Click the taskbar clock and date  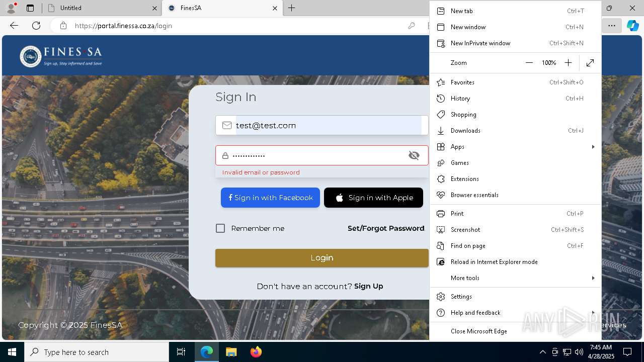tap(601, 352)
